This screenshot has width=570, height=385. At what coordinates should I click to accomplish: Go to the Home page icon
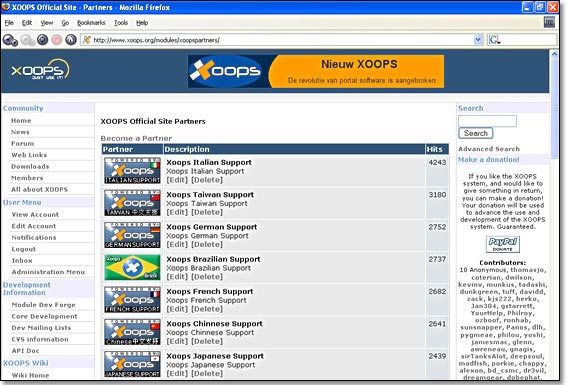click(x=71, y=40)
